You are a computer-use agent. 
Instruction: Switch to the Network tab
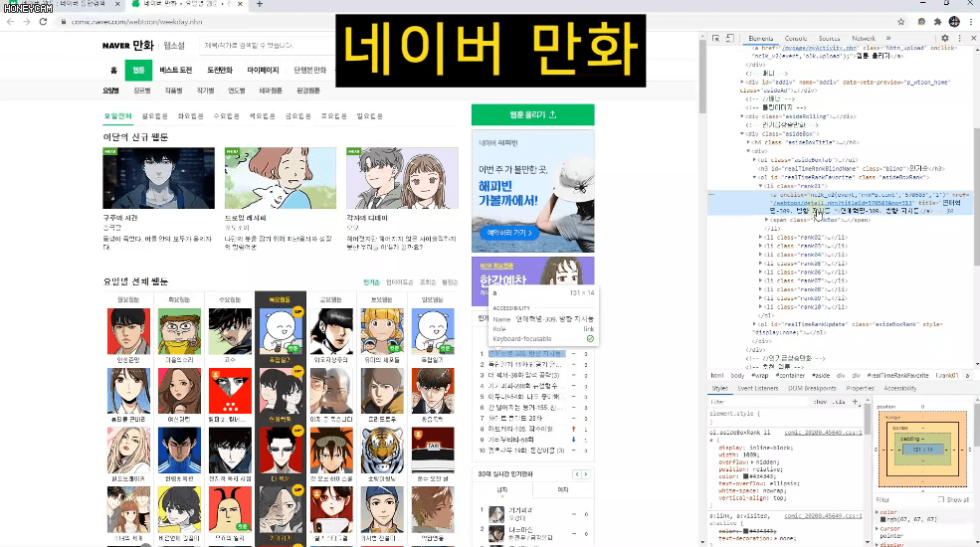click(x=864, y=38)
